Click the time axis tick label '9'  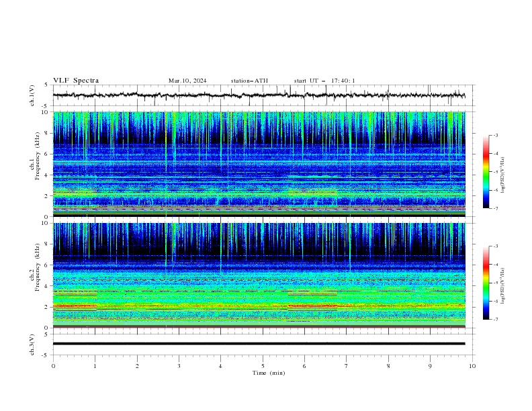click(x=430, y=366)
